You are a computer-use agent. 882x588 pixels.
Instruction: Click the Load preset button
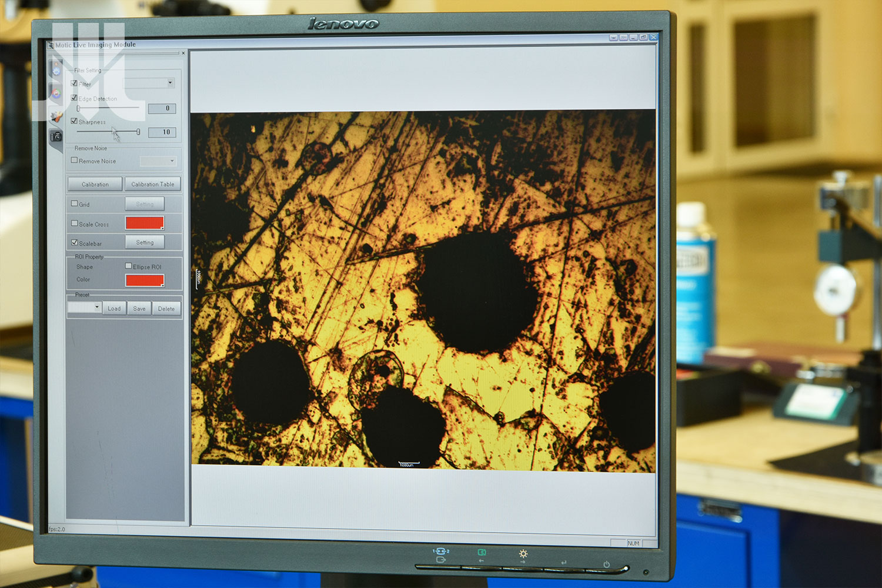pos(114,308)
